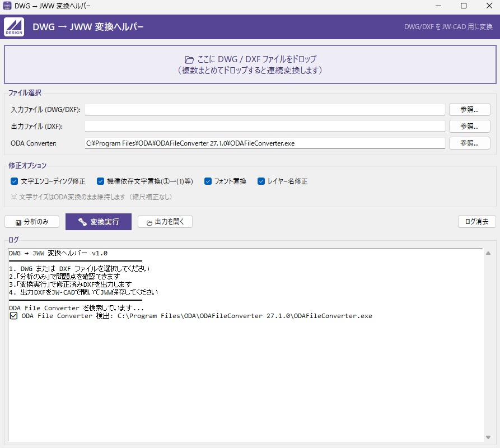Browse for the output DXF file

[x=469, y=126]
